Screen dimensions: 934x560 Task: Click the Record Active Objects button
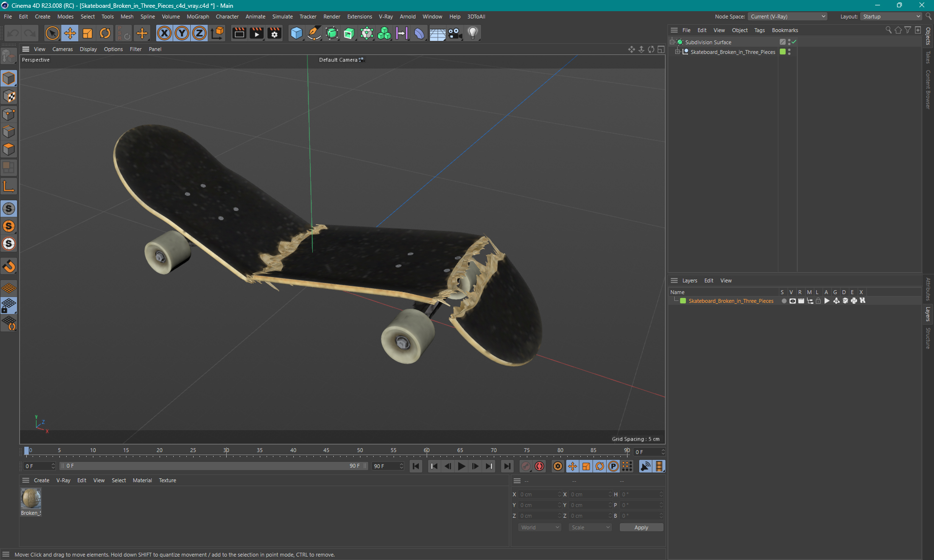526,466
